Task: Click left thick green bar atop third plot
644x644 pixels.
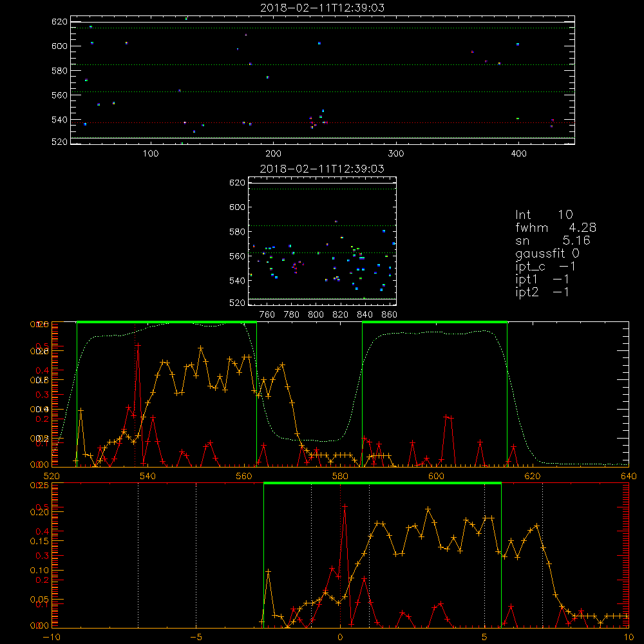Action: pyautogui.click(x=167, y=322)
